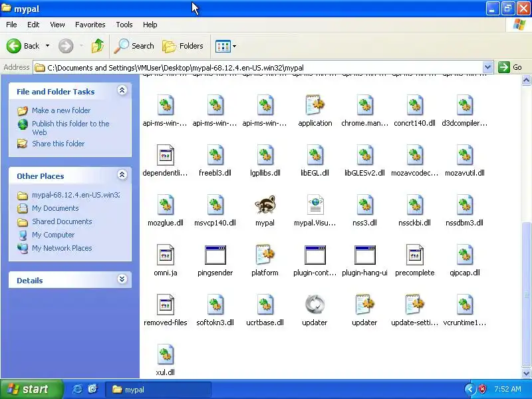
Task: Collapse the Other Places panel
Action: click(x=122, y=175)
